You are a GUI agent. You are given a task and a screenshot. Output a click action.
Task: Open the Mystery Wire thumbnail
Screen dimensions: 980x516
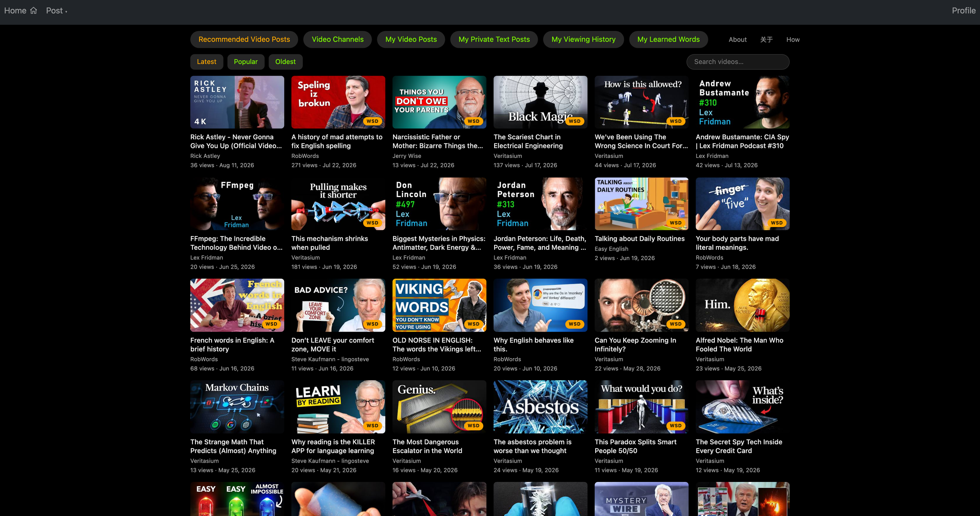641,499
